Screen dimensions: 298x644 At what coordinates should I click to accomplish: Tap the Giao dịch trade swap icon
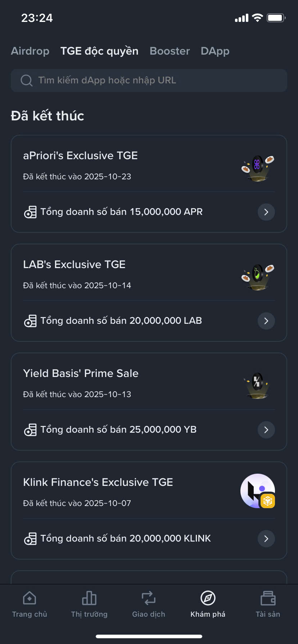tap(148, 598)
